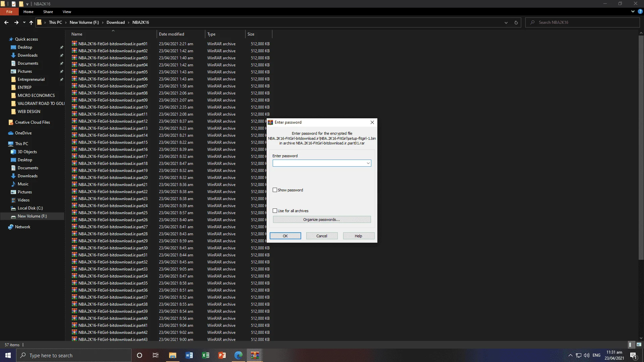Viewport: 644px width, 362px height.
Task: Launch Excel from taskbar
Action: click(x=205, y=355)
